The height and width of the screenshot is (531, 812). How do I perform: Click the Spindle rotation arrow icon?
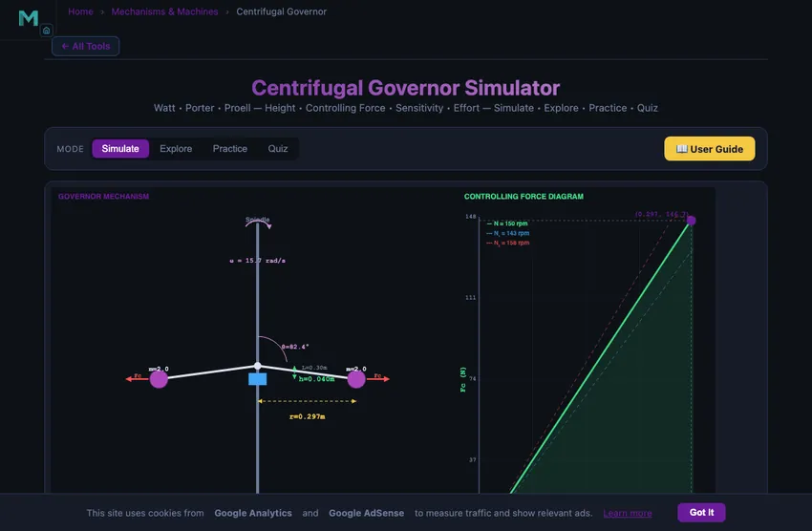258,223
